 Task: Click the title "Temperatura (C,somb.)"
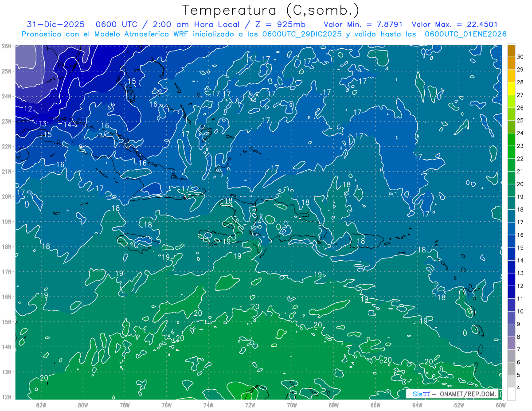[x=271, y=10]
